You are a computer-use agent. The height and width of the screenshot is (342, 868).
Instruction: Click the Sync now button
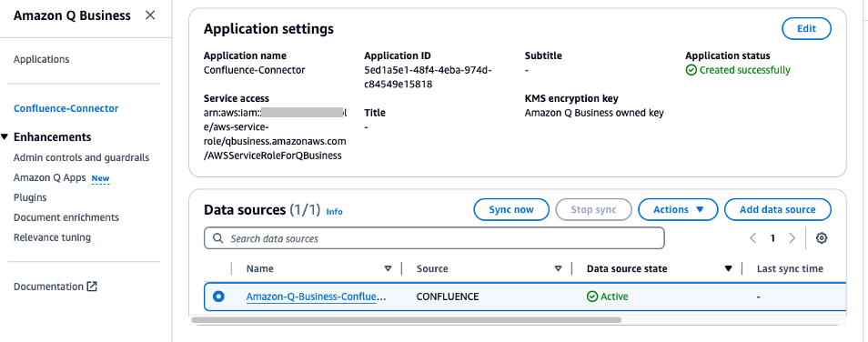coord(511,210)
